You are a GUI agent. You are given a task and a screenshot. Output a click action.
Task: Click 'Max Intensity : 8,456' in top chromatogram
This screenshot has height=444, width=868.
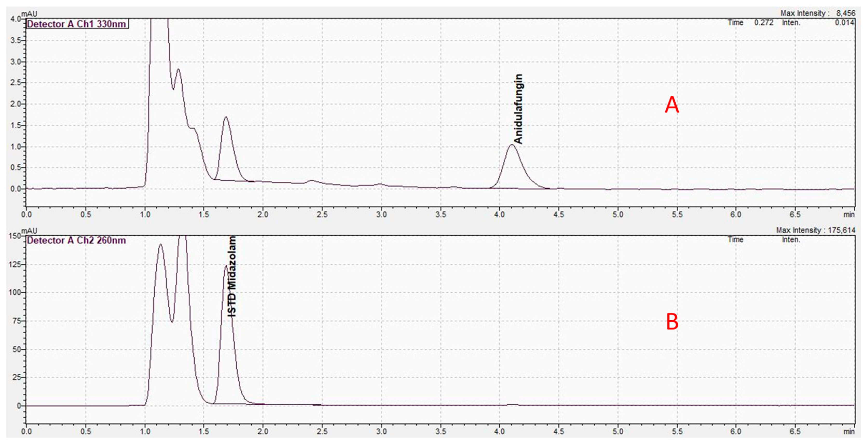818,13
